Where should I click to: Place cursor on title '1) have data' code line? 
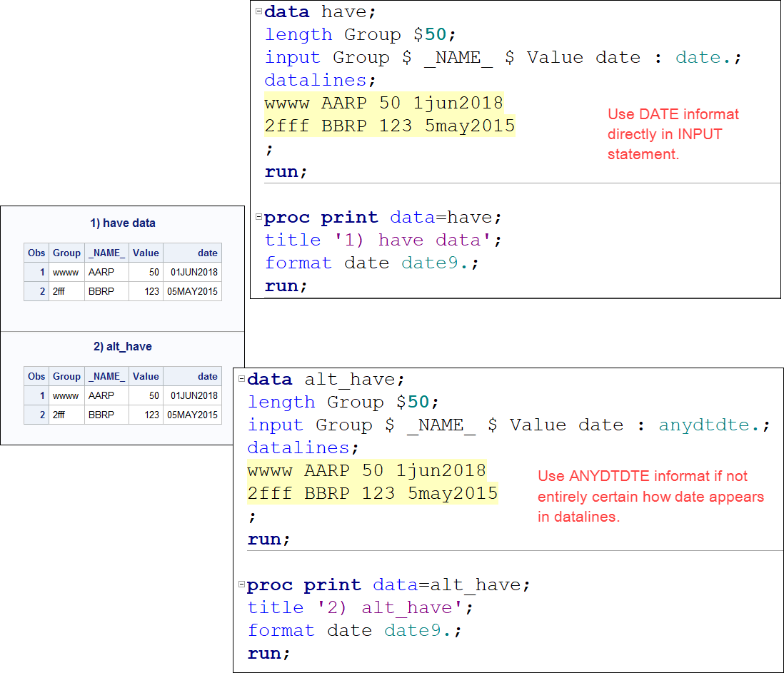(383, 241)
